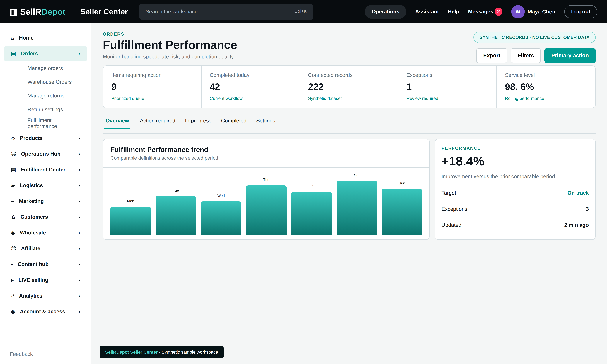The width and height of the screenshot is (607, 364).
Task: Click the Marketing icon
Action: [x=13, y=201]
